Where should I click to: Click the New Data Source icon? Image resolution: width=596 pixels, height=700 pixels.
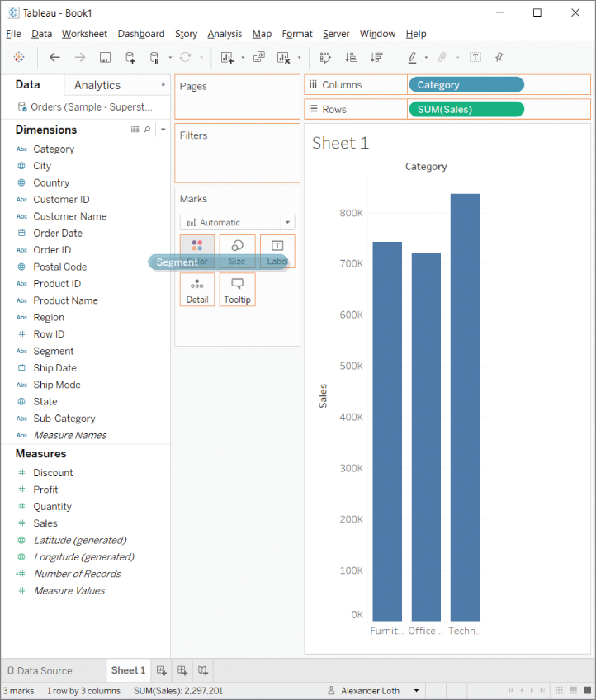[x=130, y=57]
